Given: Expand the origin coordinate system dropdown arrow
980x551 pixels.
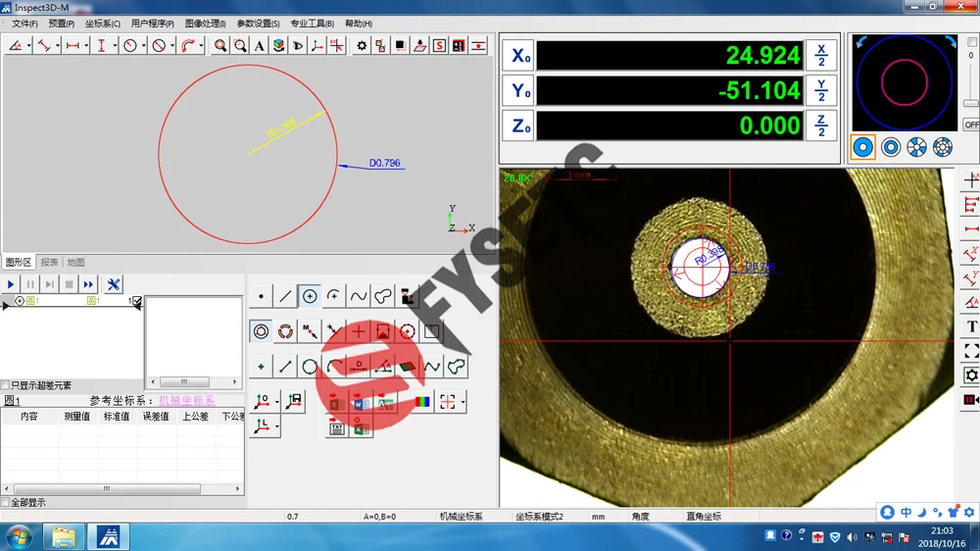Looking at the screenshot, I should (x=277, y=402).
